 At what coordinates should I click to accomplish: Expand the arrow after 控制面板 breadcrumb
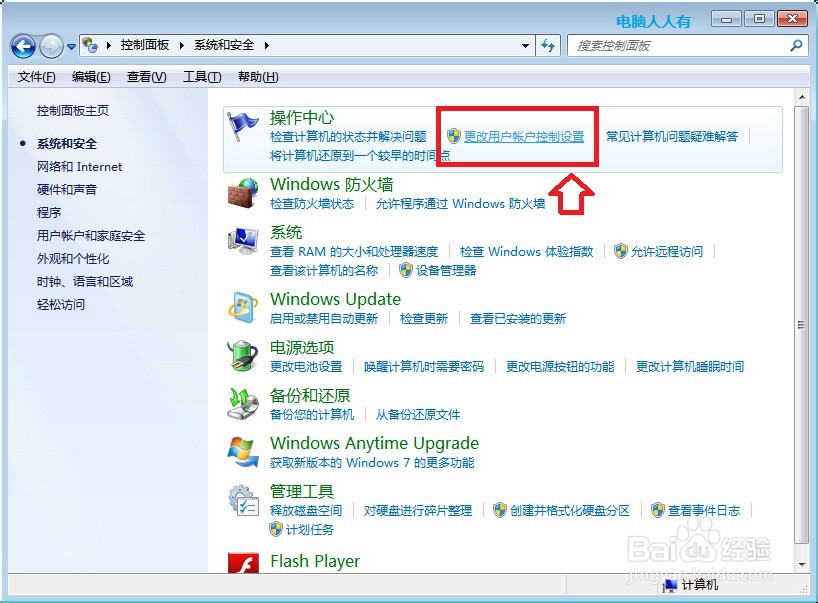(x=182, y=46)
